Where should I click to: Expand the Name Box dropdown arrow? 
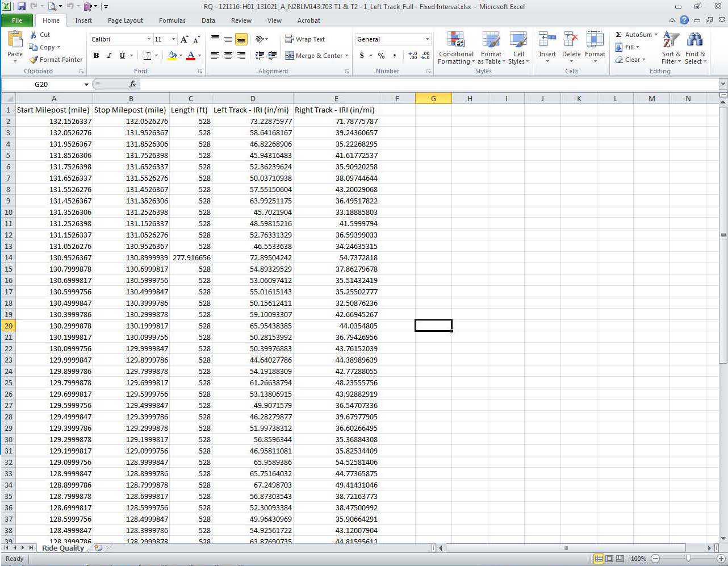pyautogui.click(x=86, y=84)
